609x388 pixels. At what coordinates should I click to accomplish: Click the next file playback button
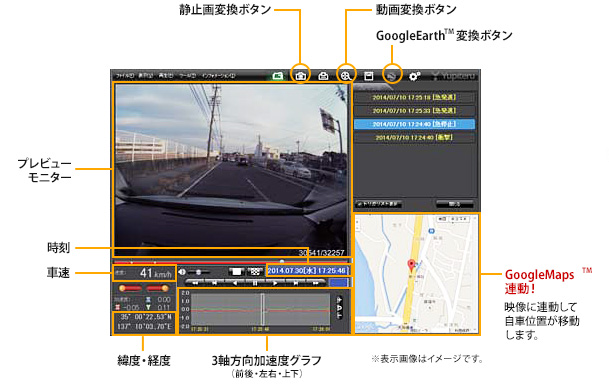[295, 283]
